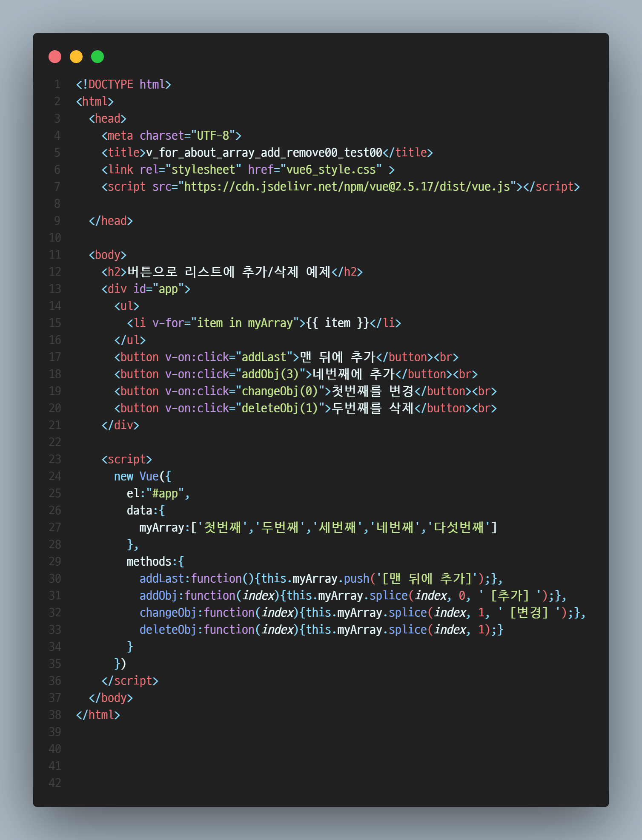Click the div id="app" line

(x=146, y=289)
